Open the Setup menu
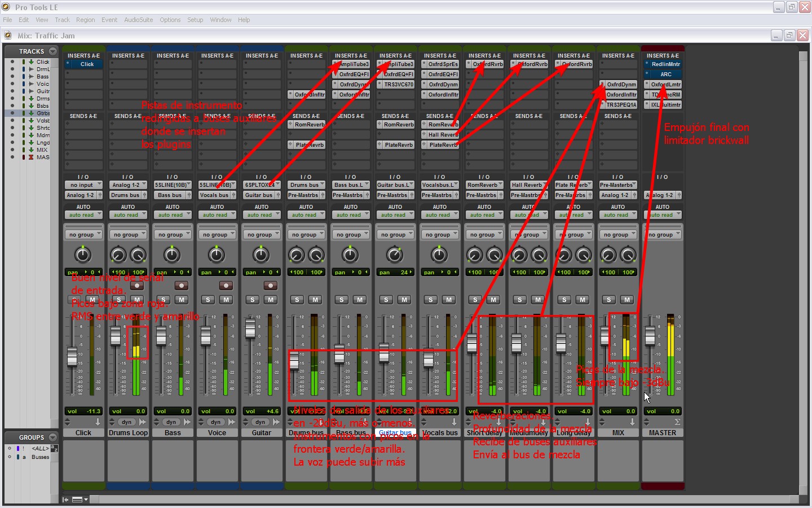 click(195, 20)
